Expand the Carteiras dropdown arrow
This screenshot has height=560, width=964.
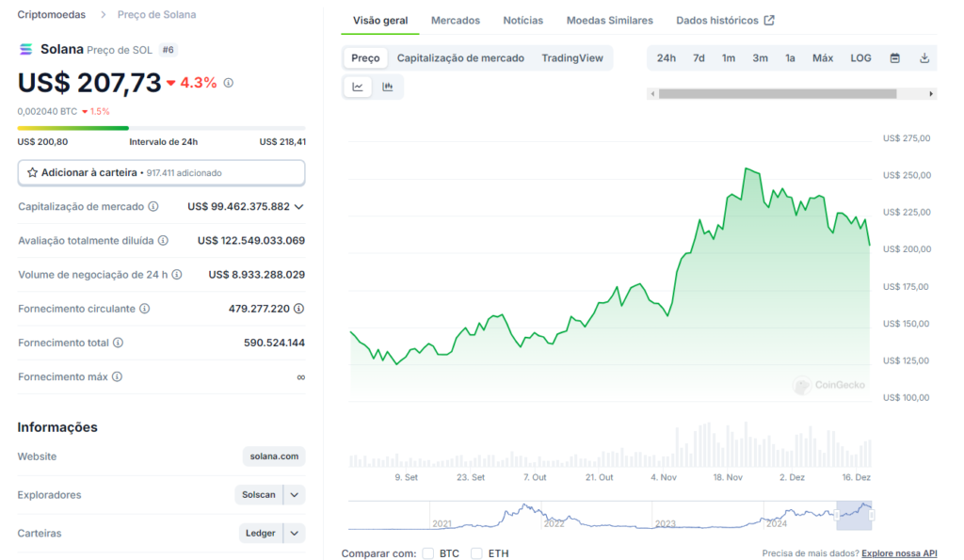click(x=295, y=533)
